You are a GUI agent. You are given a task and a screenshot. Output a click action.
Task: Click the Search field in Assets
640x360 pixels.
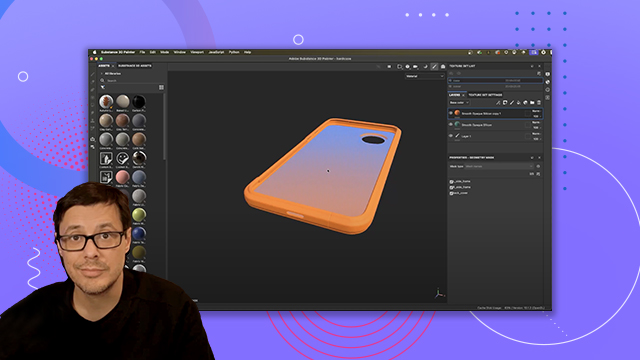131,81
